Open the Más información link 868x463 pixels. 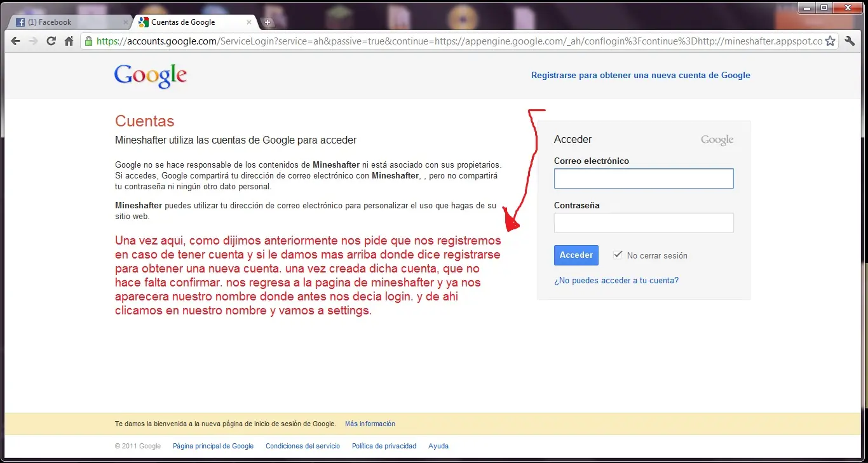pos(370,424)
